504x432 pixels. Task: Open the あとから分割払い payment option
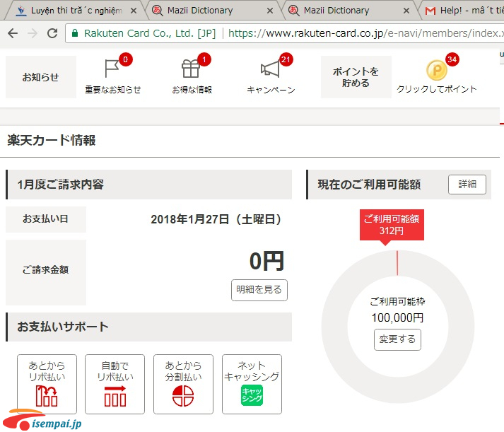(183, 384)
